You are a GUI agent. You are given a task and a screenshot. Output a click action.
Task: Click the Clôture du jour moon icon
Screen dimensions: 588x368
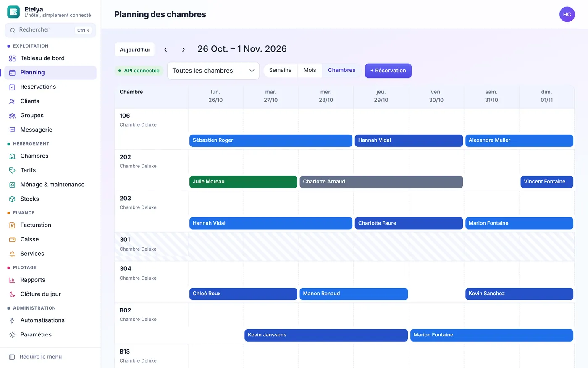12,294
